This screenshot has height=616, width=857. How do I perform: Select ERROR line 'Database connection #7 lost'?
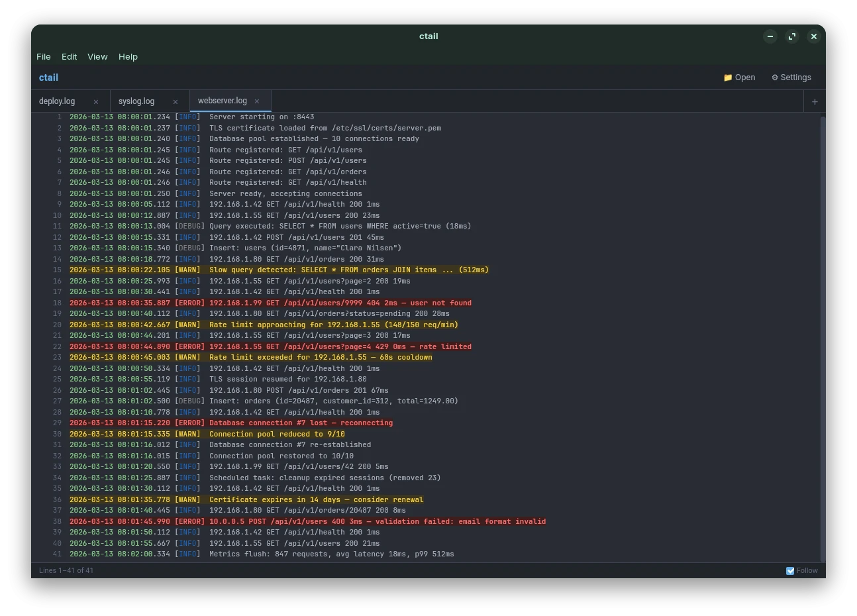click(x=425, y=423)
